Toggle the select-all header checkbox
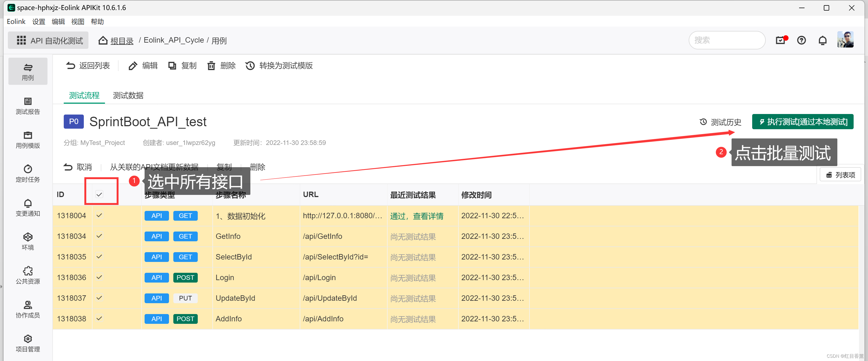The image size is (868, 361). (x=99, y=195)
